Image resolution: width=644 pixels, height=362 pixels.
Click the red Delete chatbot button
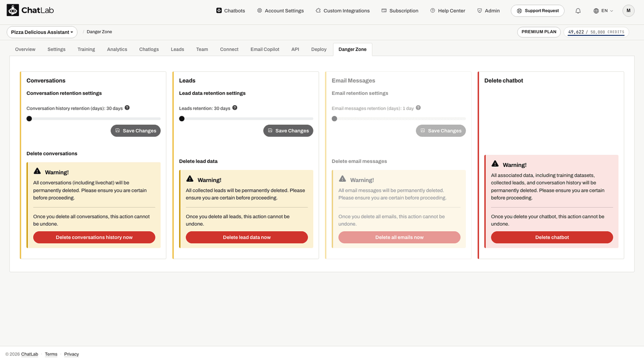tap(552, 237)
